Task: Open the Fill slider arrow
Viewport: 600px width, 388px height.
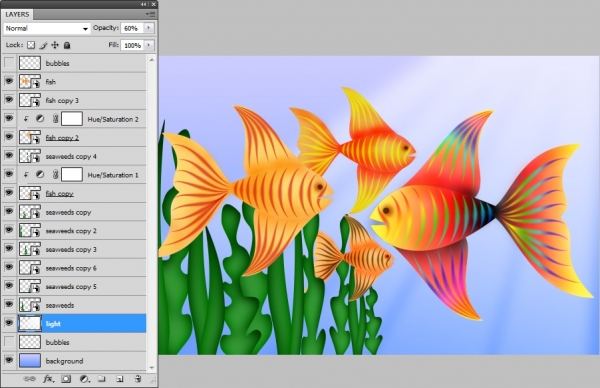Action: click(149, 45)
